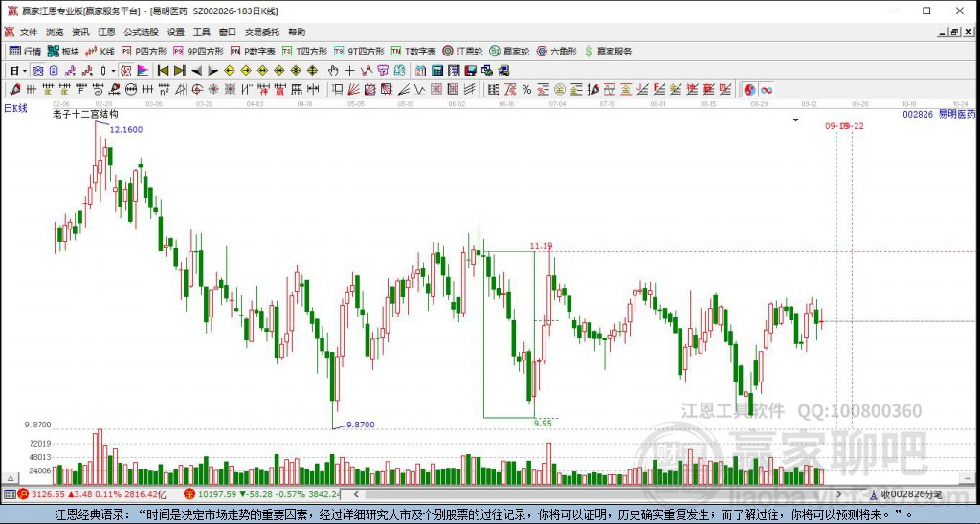Click the 9.8700 low price marker

click(x=361, y=425)
